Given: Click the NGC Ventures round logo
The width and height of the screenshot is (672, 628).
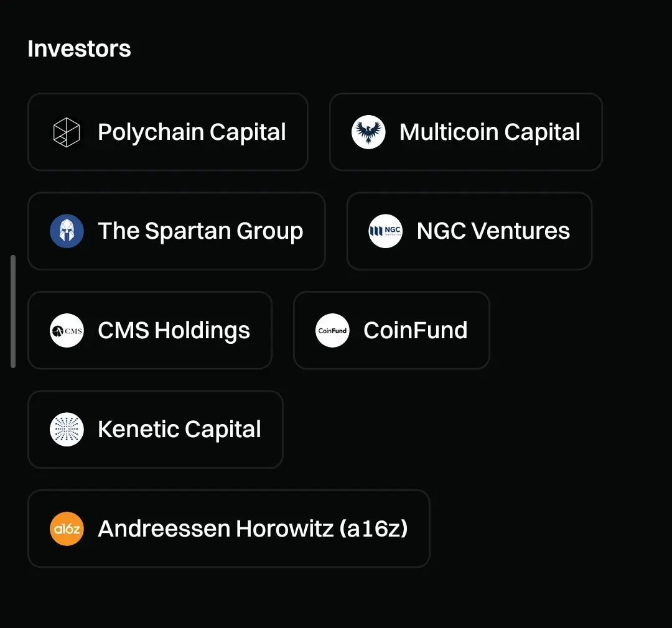Looking at the screenshot, I should coord(385,231).
